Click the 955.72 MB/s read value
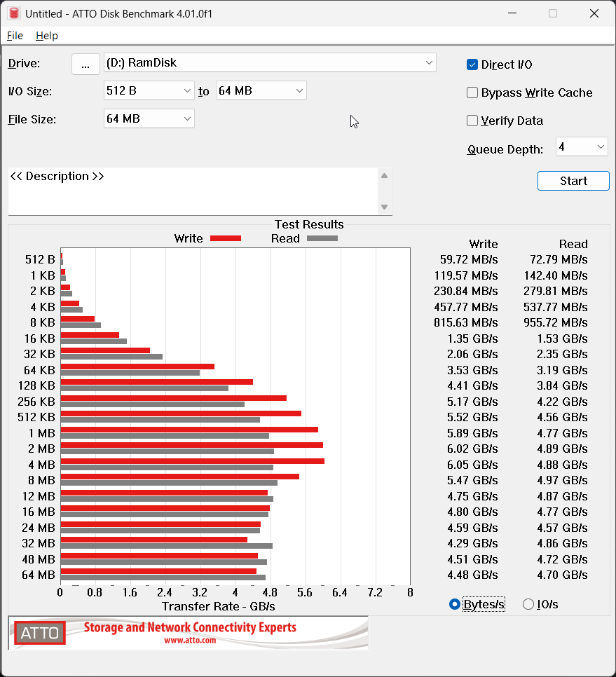 pos(556,322)
